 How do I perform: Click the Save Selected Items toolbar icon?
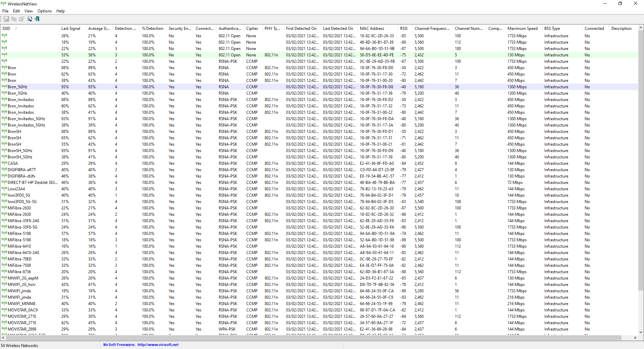[6, 19]
